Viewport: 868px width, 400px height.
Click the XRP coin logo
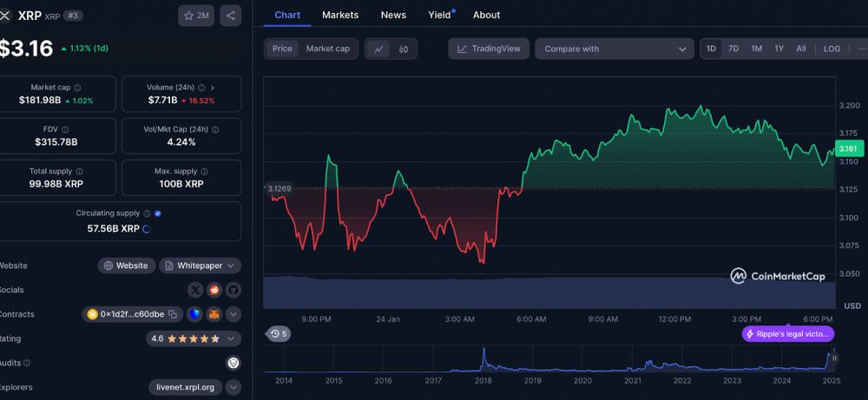(x=5, y=16)
